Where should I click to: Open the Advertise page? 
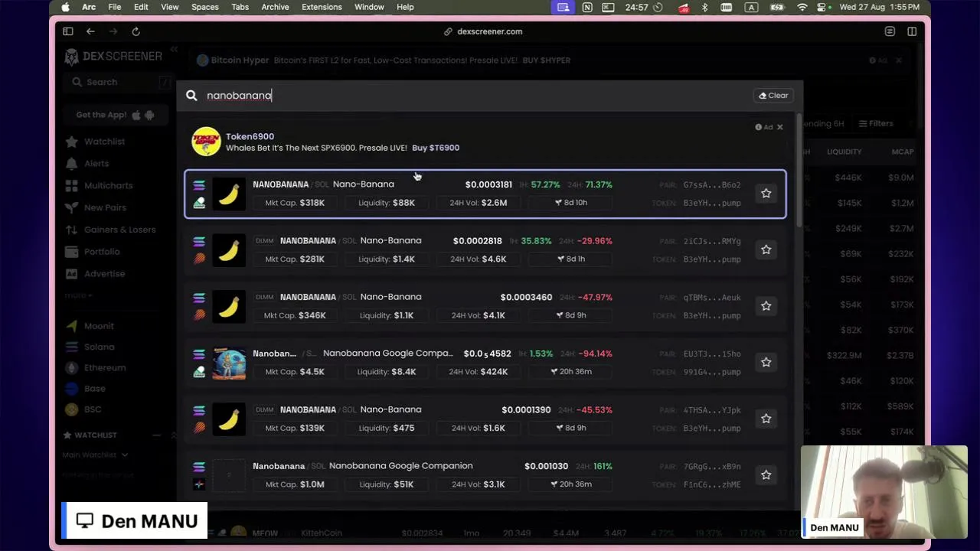point(104,274)
